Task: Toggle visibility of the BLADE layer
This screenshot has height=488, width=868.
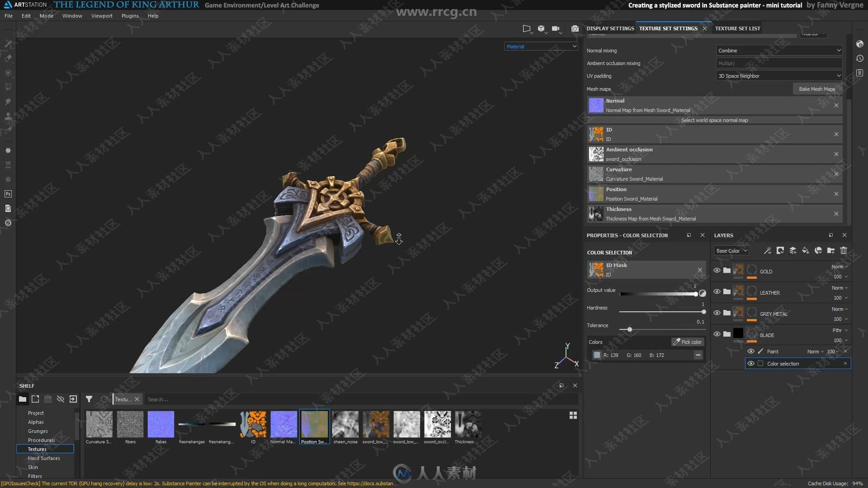Action: click(x=717, y=334)
